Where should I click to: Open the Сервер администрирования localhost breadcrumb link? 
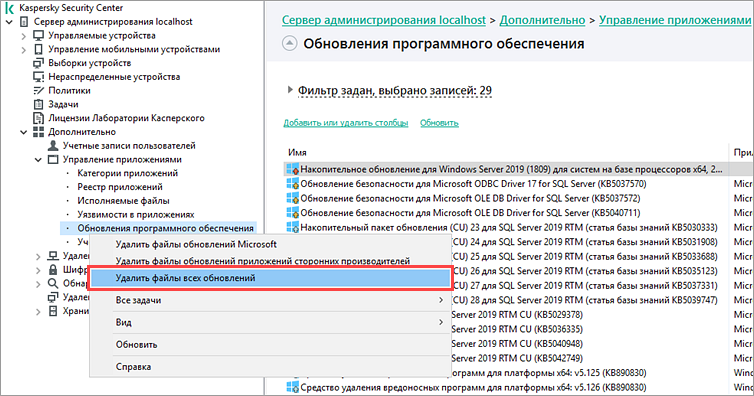[x=384, y=20]
